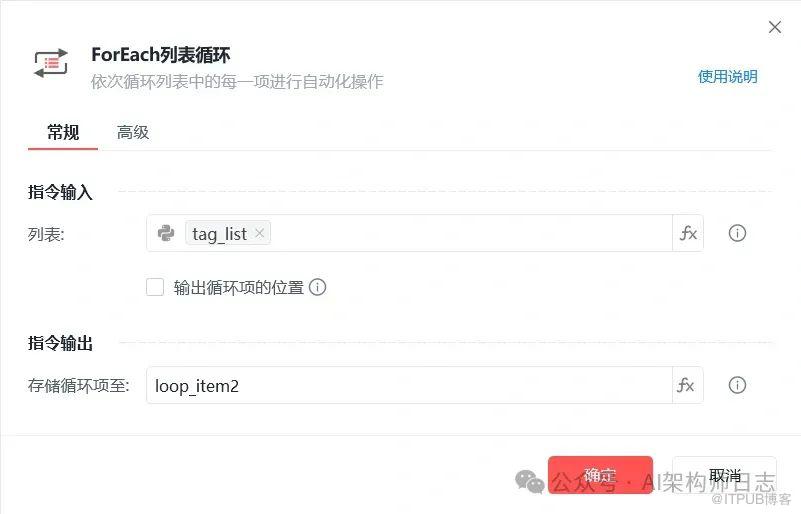Open the 使用说明 help link
Viewport: 801px width, 514px height.
click(x=727, y=77)
